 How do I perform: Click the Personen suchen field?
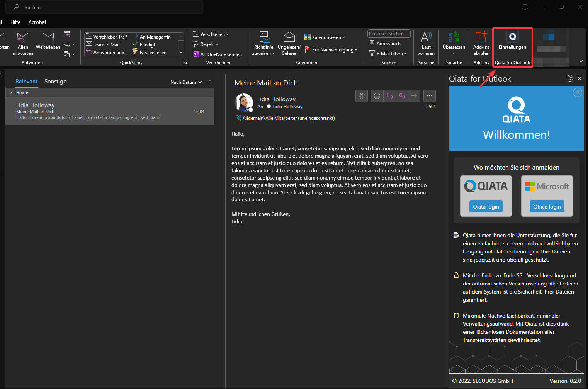tap(389, 34)
